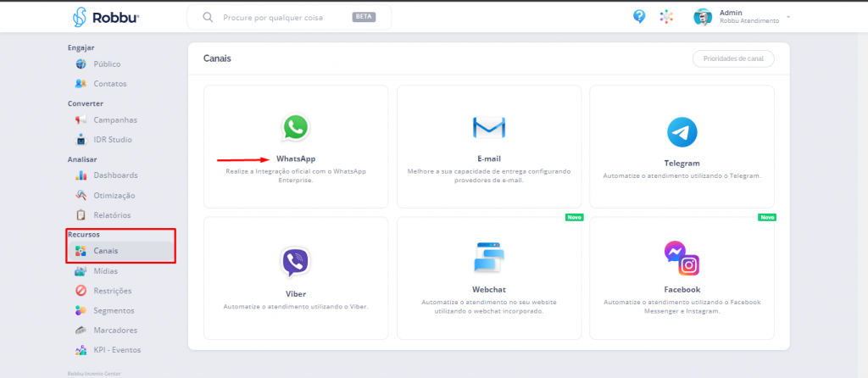Select IDR Studio in the sidebar

click(x=112, y=139)
